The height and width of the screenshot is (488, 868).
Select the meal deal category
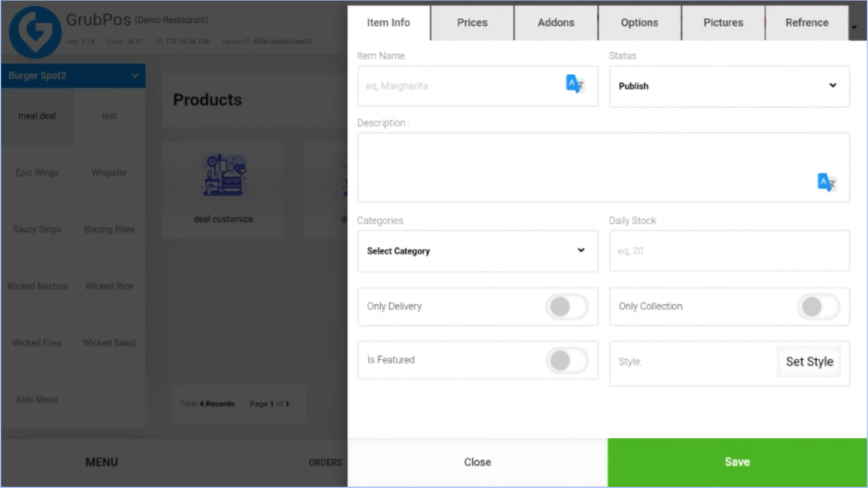tap(37, 116)
